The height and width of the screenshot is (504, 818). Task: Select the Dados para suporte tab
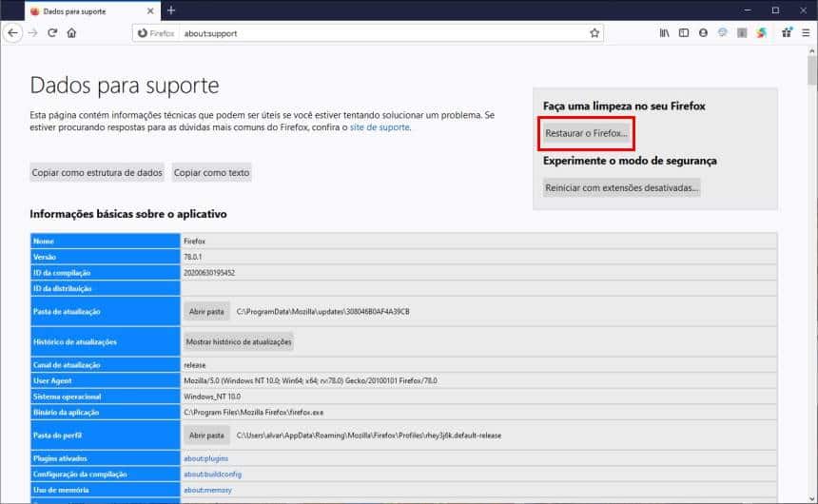coord(92,11)
